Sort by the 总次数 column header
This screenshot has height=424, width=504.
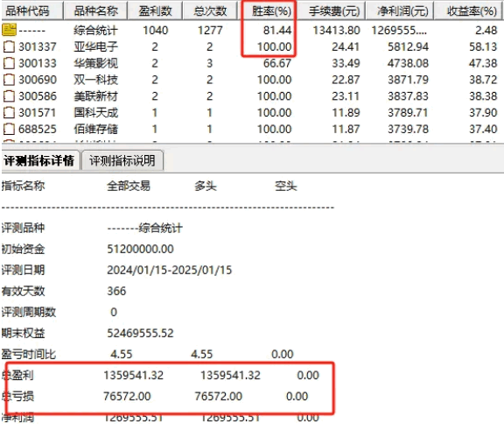click(x=210, y=11)
